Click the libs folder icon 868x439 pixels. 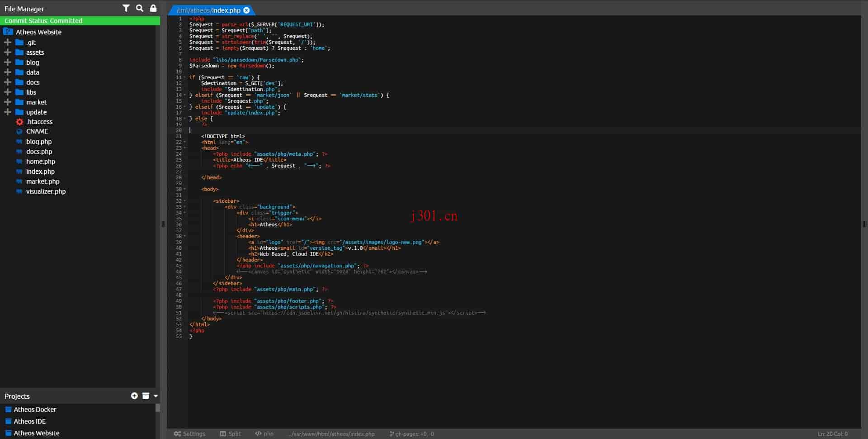(x=19, y=92)
